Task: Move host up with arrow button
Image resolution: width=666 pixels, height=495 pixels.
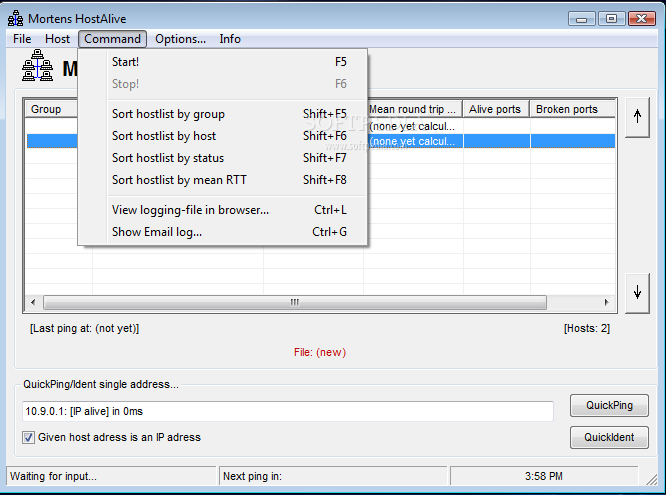Action: tap(637, 117)
